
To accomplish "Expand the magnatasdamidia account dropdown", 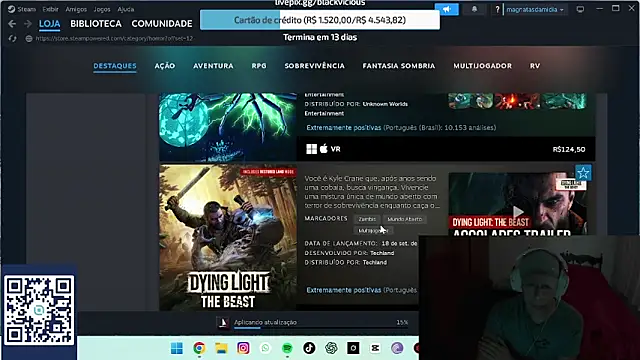I will (535, 9).
